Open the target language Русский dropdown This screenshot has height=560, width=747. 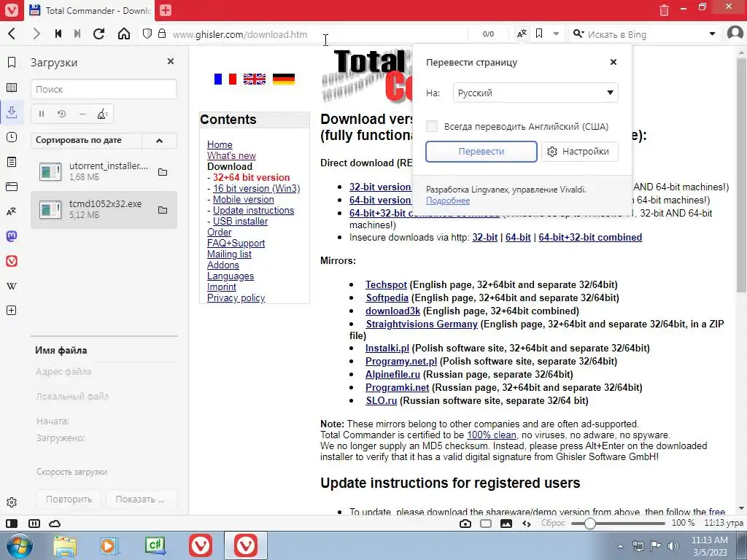coord(535,93)
